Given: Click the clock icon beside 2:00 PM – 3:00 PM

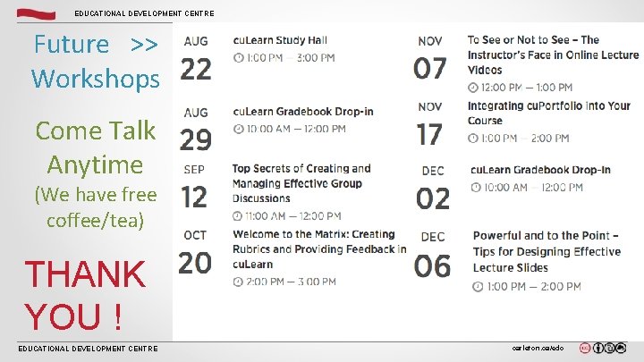Looking at the screenshot, I should click(238, 282).
